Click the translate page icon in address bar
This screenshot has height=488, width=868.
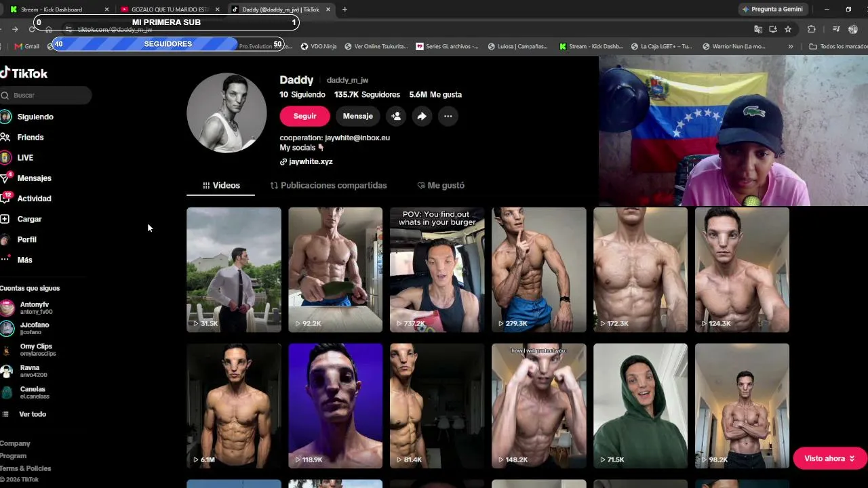(x=758, y=29)
